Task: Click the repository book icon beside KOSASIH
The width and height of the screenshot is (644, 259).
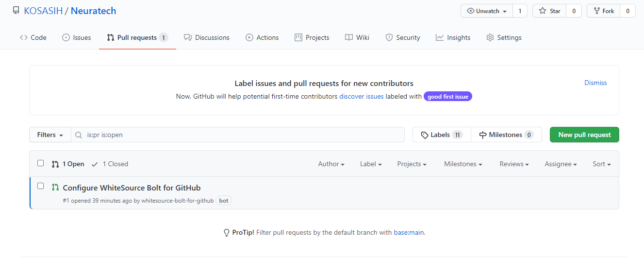Action: (x=16, y=11)
